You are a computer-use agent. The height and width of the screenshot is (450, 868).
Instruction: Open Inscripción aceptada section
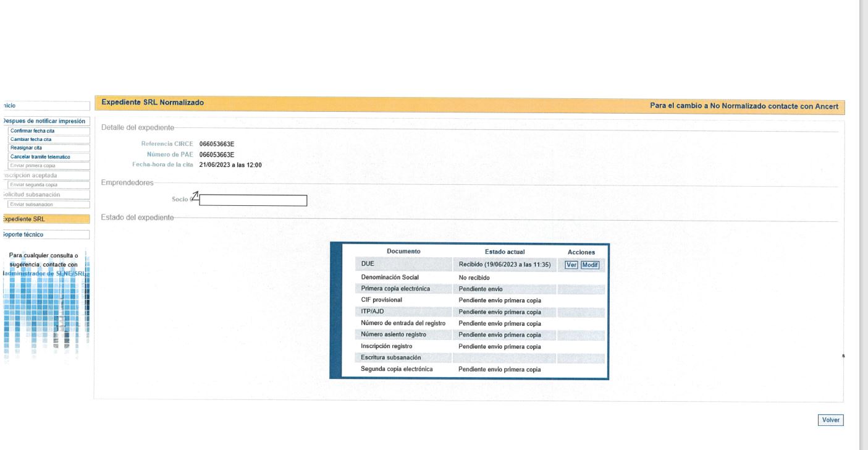(44, 176)
